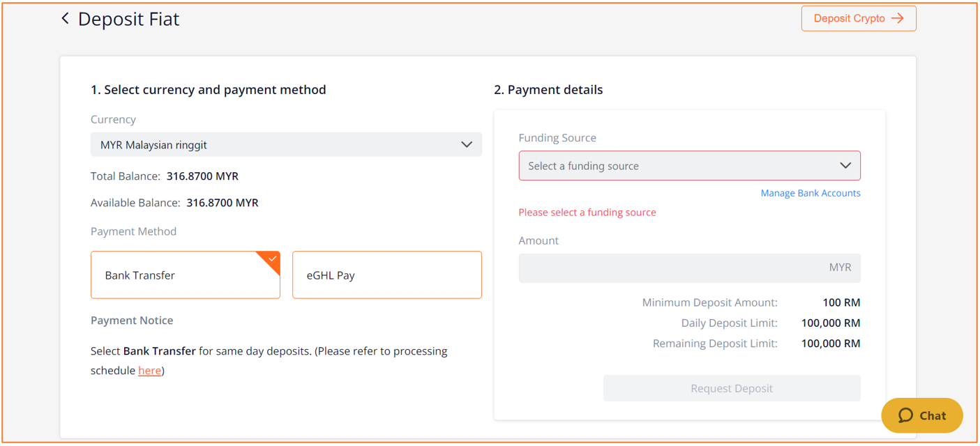Click the Amount input field
The image size is (980, 446).
(x=689, y=268)
